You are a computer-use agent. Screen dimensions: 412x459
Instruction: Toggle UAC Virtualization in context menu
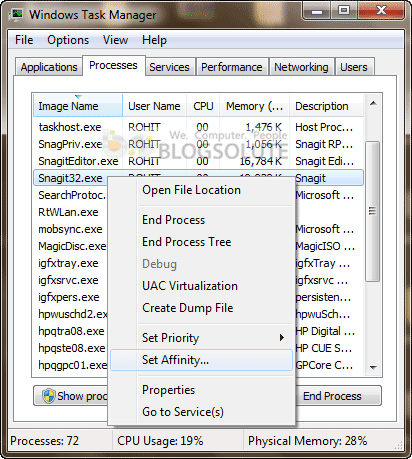point(190,286)
